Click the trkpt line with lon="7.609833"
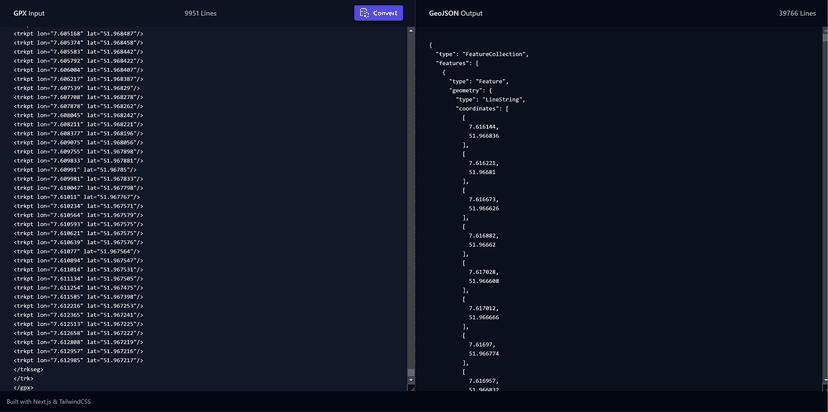This screenshot has height=412, width=828. (78, 161)
